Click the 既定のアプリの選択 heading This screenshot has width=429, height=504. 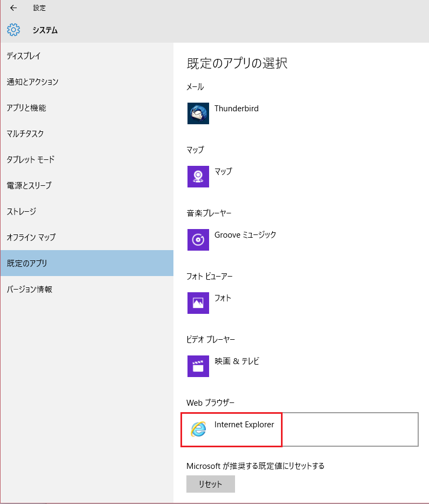237,63
